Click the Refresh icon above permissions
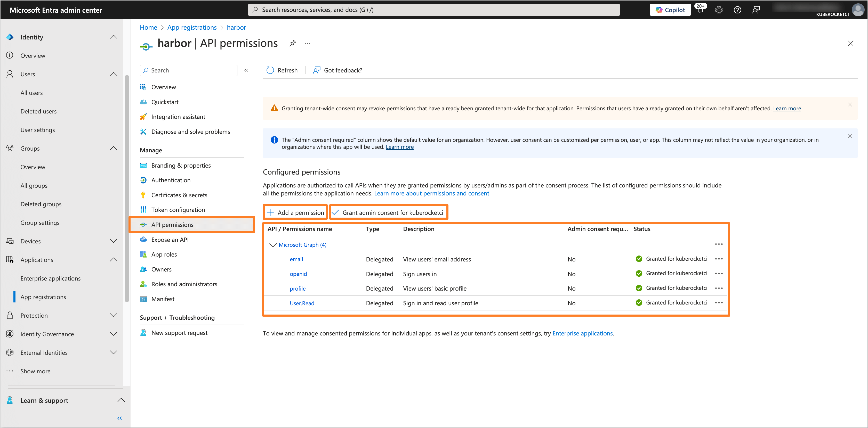 click(x=270, y=70)
